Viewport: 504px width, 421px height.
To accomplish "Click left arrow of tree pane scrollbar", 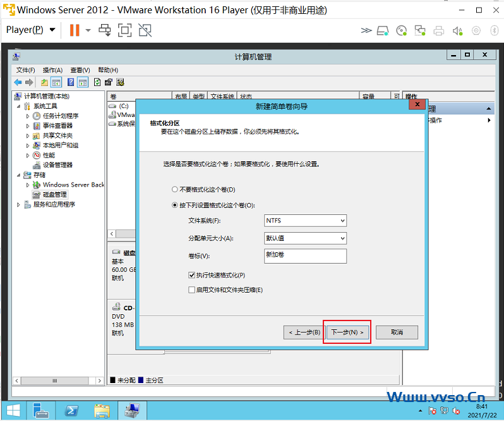I will point(16,381).
